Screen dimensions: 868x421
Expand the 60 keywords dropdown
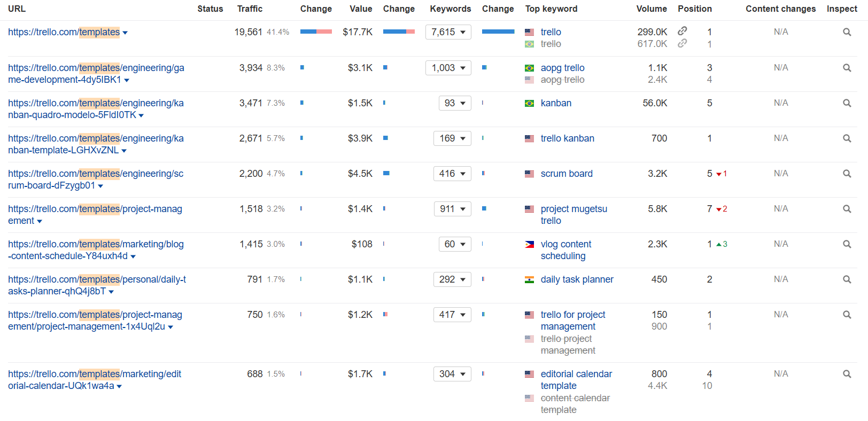455,244
